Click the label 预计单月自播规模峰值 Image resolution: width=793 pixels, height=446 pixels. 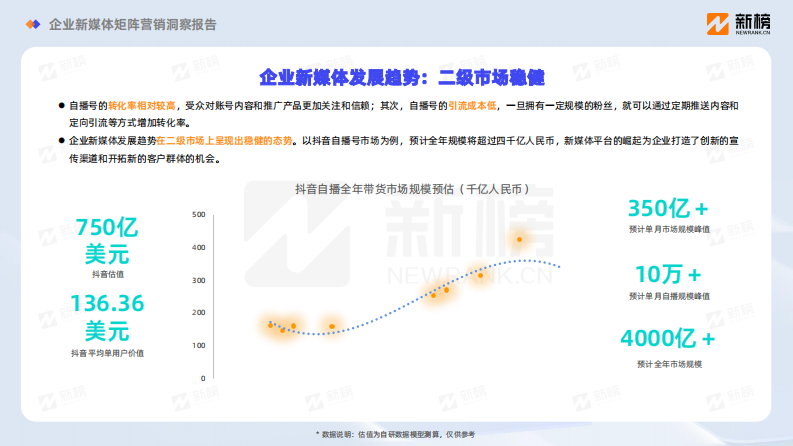coord(669,296)
